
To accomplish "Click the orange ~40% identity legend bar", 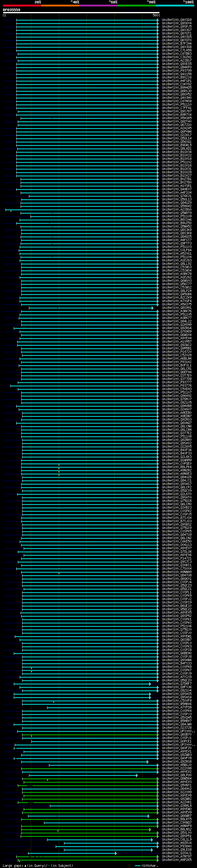I will click(60, 6).
